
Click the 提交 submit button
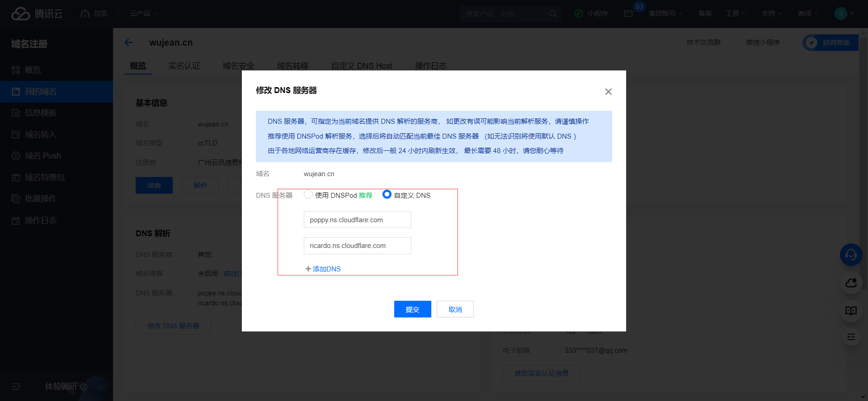pos(412,309)
